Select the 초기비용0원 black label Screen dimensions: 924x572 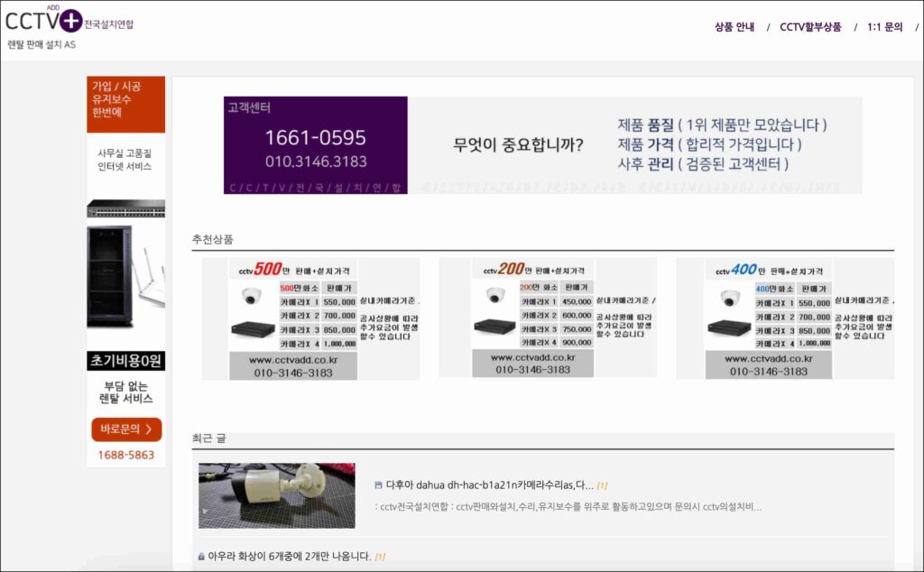pyautogui.click(x=125, y=361)
